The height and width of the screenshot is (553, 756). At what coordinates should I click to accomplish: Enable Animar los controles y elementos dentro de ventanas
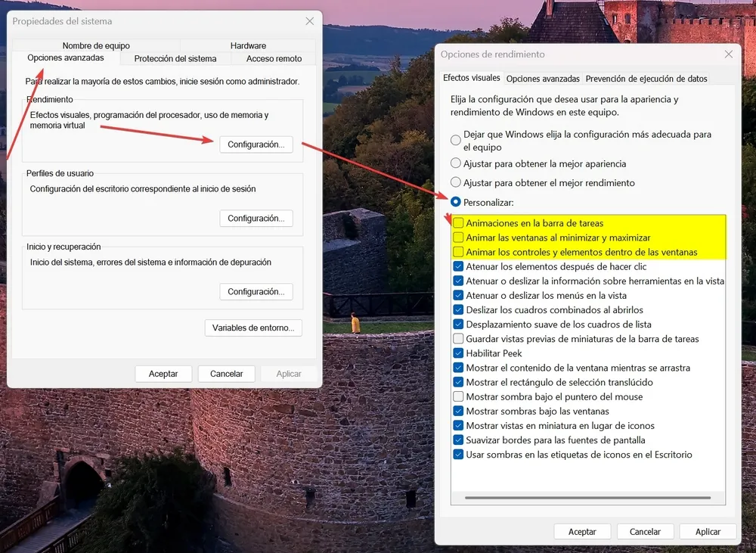[x=458, y=252]
